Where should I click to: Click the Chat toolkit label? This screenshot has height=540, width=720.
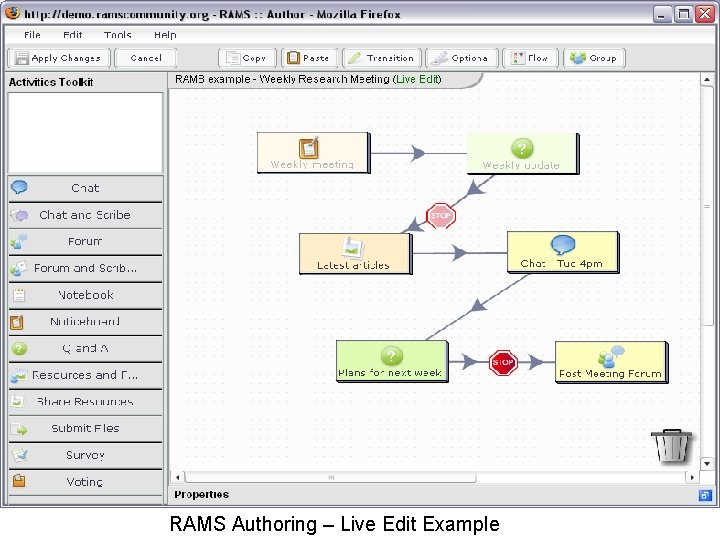(85, 188)
